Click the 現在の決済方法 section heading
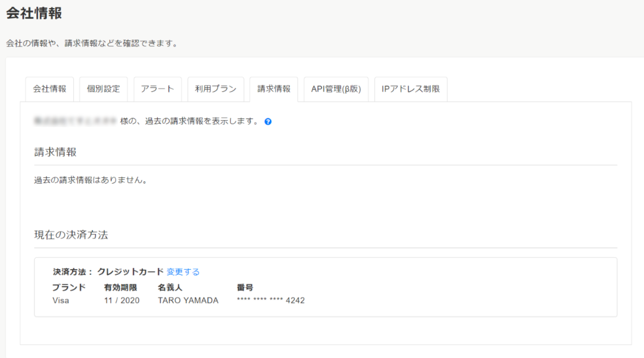Screen dimensions: 644x358 71,235
